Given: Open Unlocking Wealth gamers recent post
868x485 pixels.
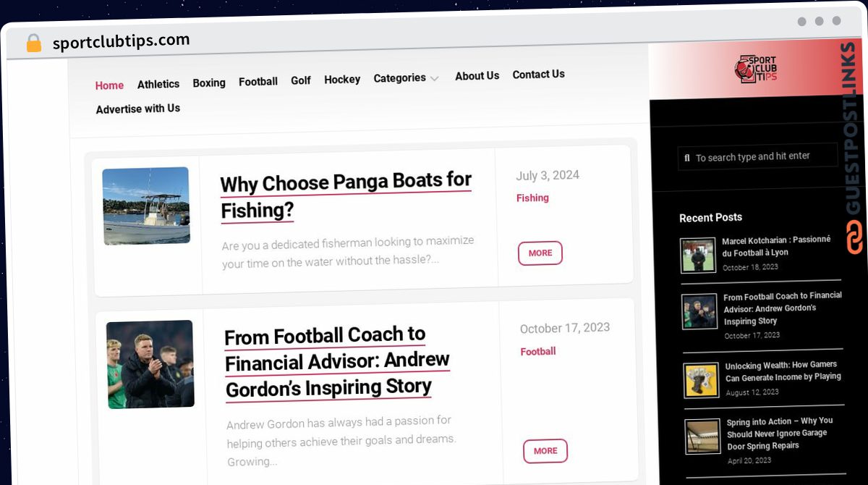Looking at the screenshot, I should 783,371.
